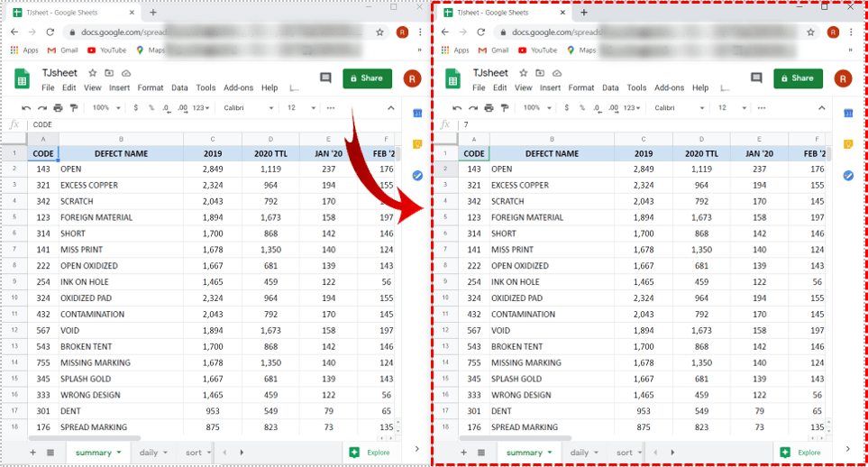
Task: Star the TJsheet document in left window
Action: [93, 72]
